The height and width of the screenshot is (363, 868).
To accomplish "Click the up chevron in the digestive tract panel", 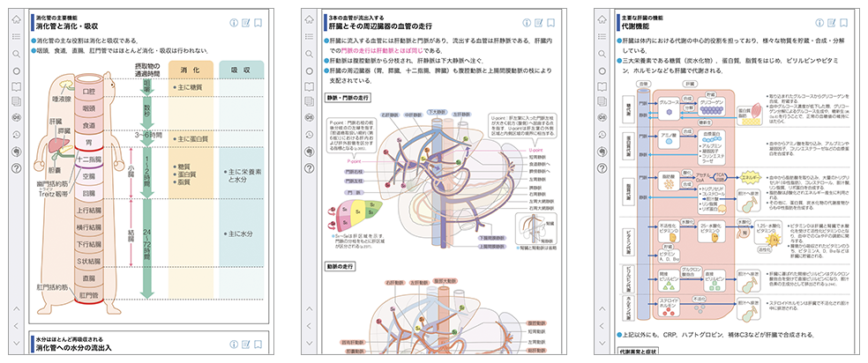I will (17, 309).
